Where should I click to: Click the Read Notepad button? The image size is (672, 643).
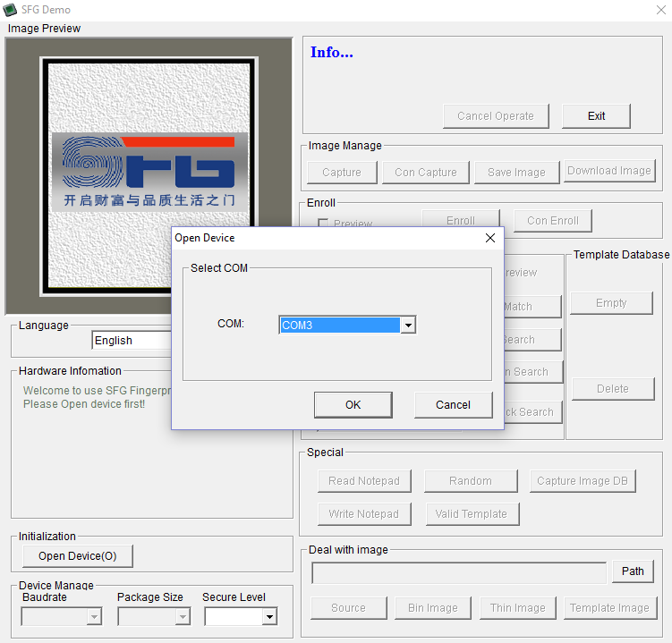click(x=364, y=481)
